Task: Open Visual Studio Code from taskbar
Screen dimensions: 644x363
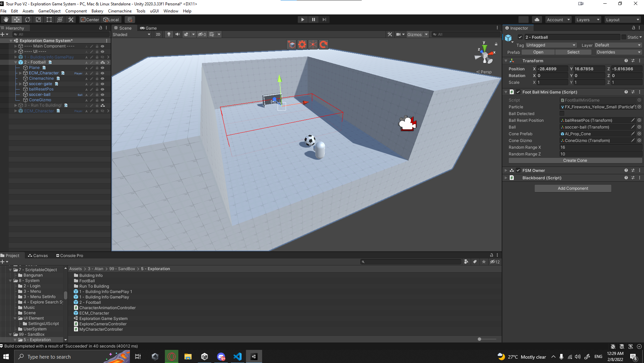Action: [x=237, y=357]
